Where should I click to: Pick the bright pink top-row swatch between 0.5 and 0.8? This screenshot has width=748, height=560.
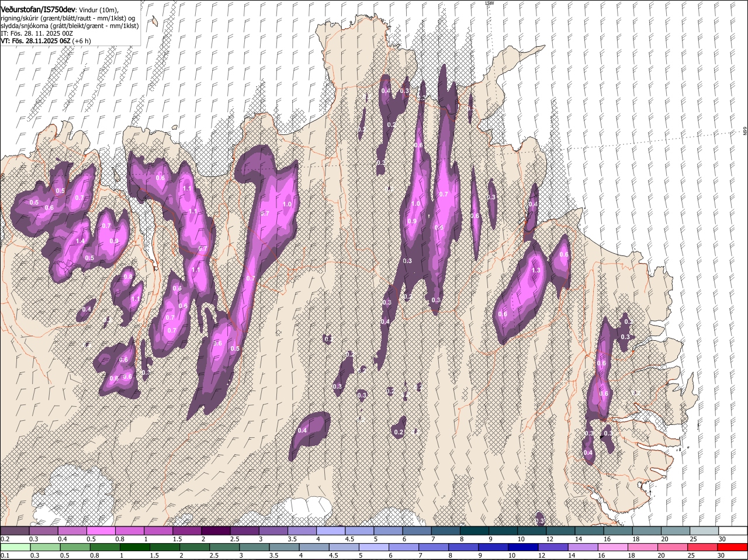point(101,531)
